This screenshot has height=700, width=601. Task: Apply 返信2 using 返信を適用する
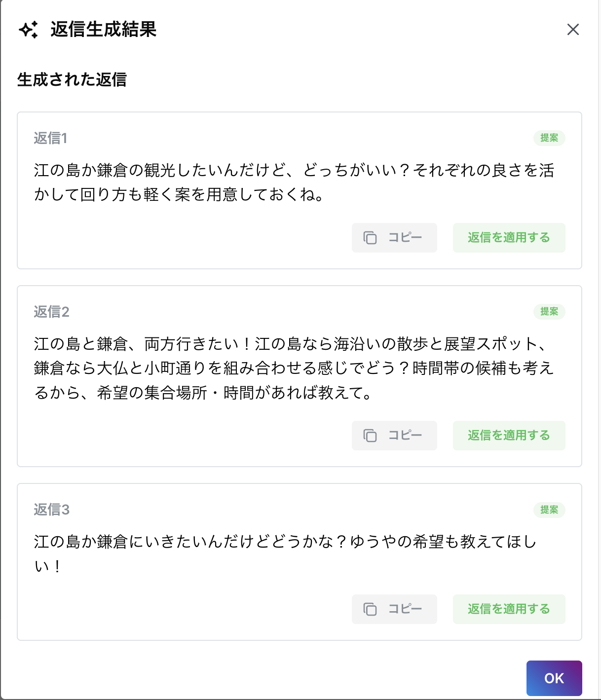pyautogui.click(x=509, y=436)
